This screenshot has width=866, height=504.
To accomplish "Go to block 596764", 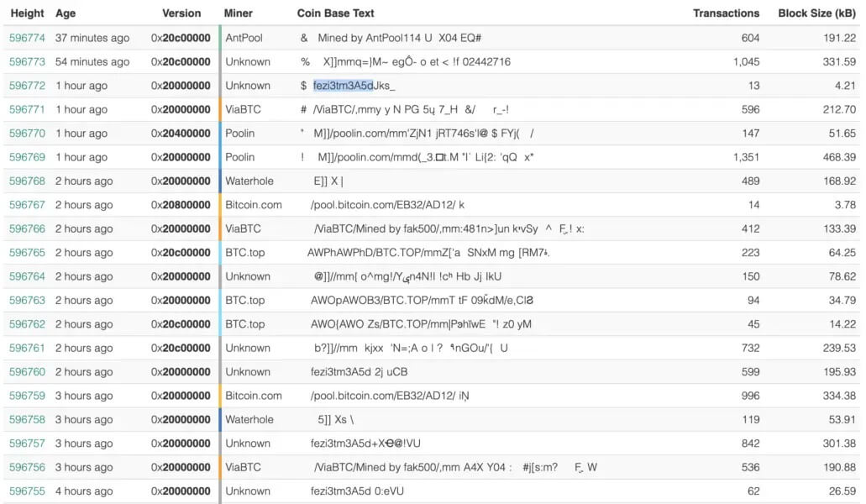I will [x=27, y=276].
